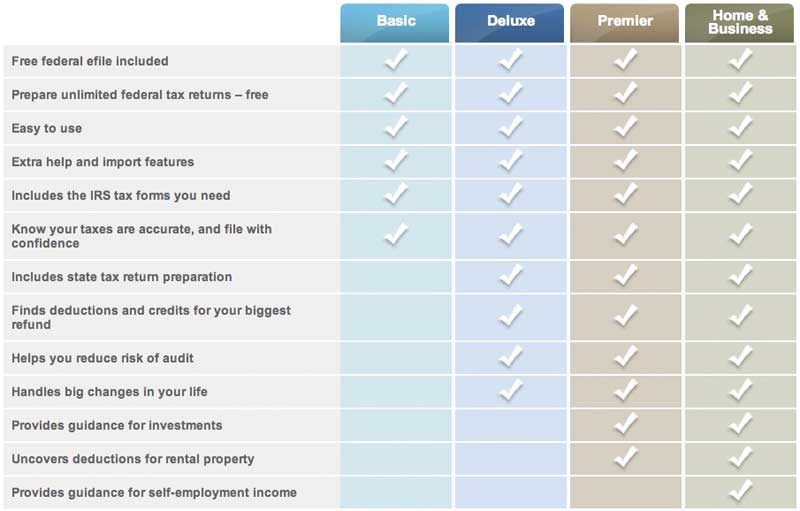The image size is (800, 511).
Task: Choose the Home & Business plan header
Action: [x=740, y=22]
